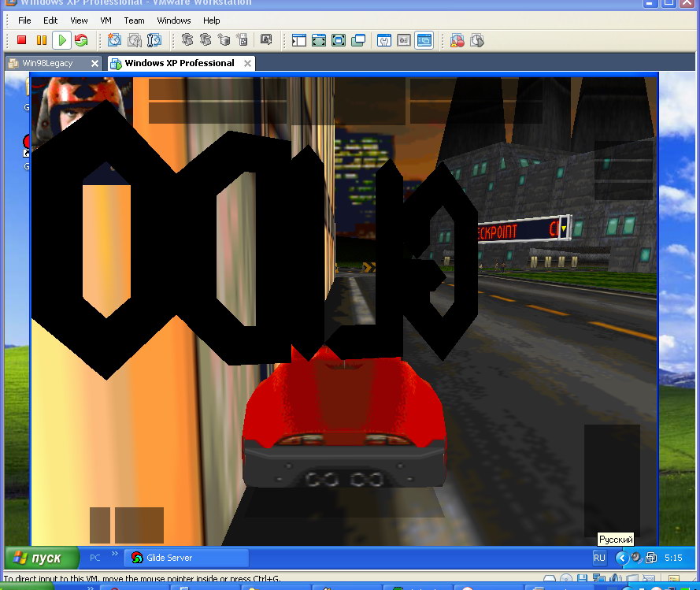Open the snapshot manager wrench icon
This screenshot has width=700, height=590.
154,40
